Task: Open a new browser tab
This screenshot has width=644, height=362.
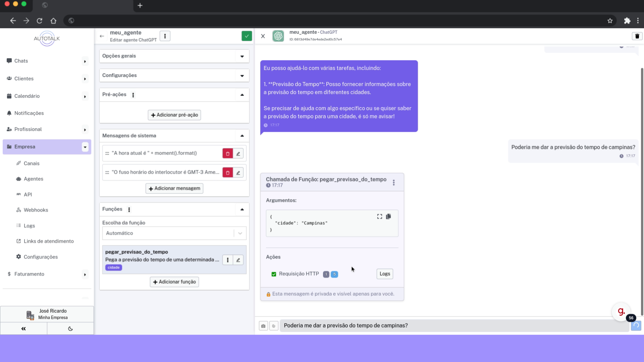Action: click(x=140, y=5)
